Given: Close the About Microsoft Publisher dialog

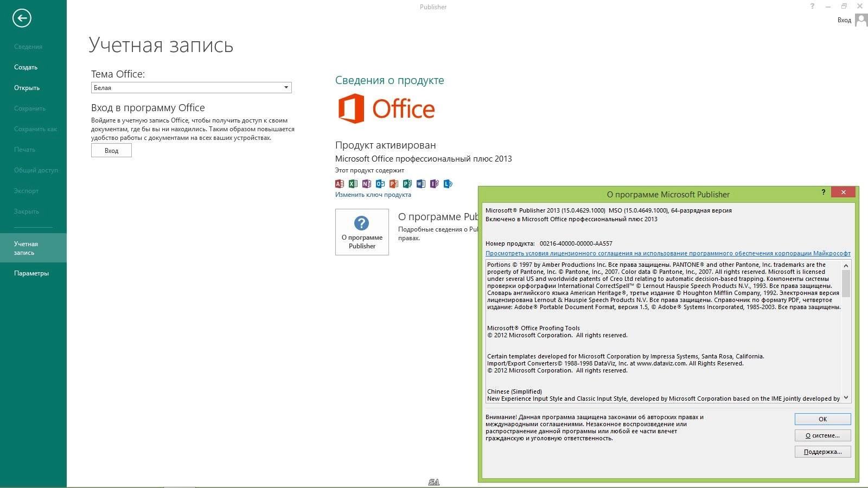Looking at the screenshot, I should (x=843, y=192).
